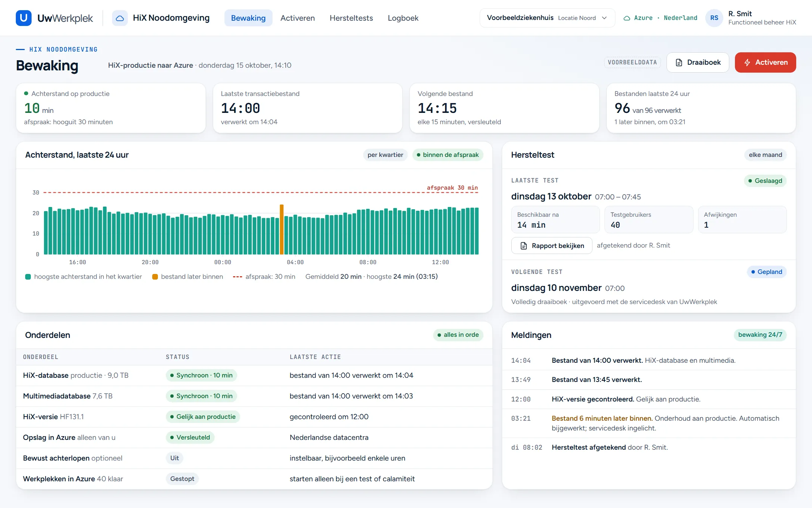This screenshot has height=508, width=812.
Task: Click the orange legend swatch bestand later binnen
Action: pyautogui.click(x=155, y=277)
